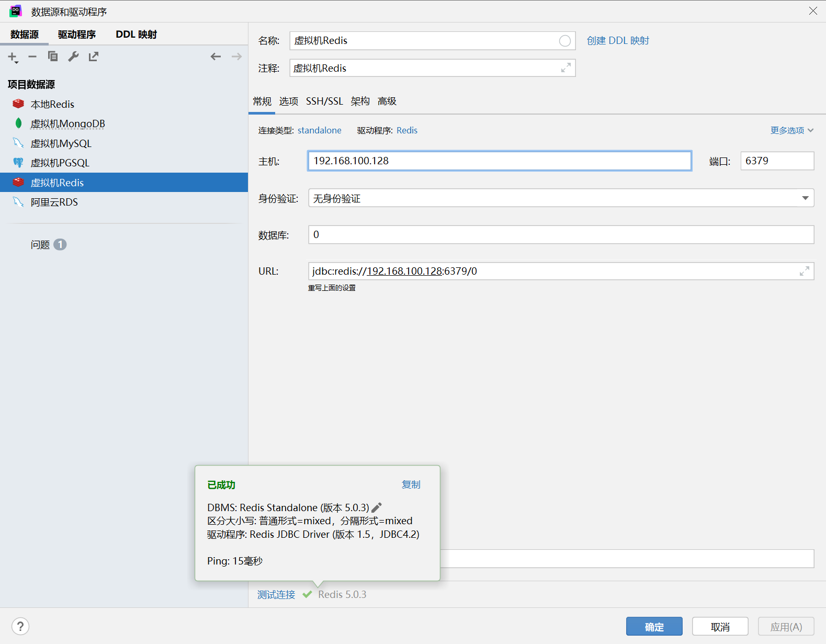Switch to 数据源 tab
Viewport: 826px width, 644px height.
click(25, 35)
